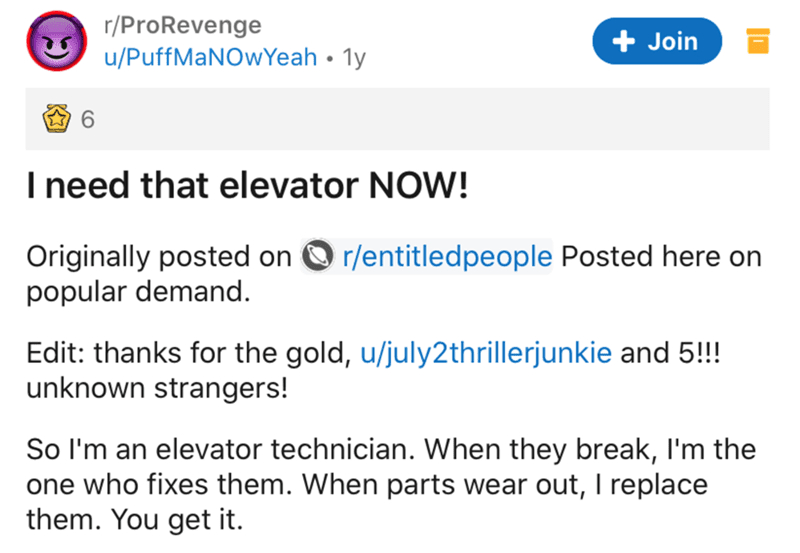
Task: Click the award count number 6
Action: point(88,119)
